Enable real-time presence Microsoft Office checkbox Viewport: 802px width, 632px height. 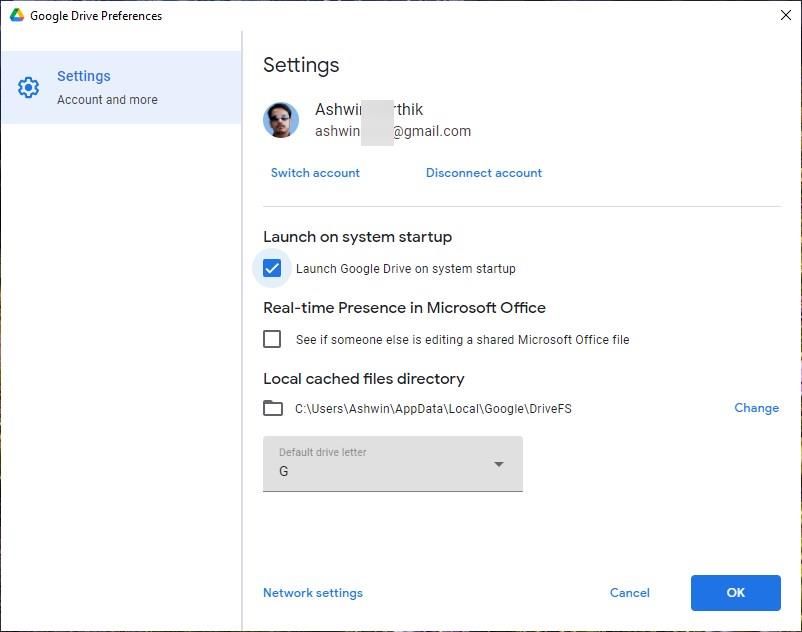click(x=272, y=339)
